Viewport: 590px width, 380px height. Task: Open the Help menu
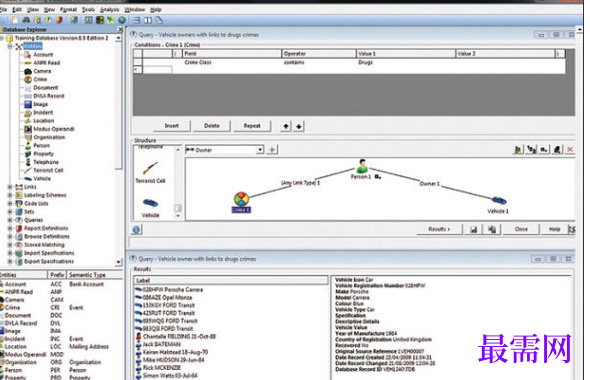click(x=155, y=10)
